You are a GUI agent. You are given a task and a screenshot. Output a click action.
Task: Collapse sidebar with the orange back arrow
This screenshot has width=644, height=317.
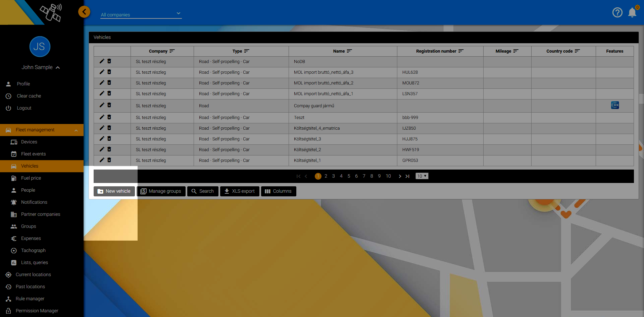pos(84,12)
